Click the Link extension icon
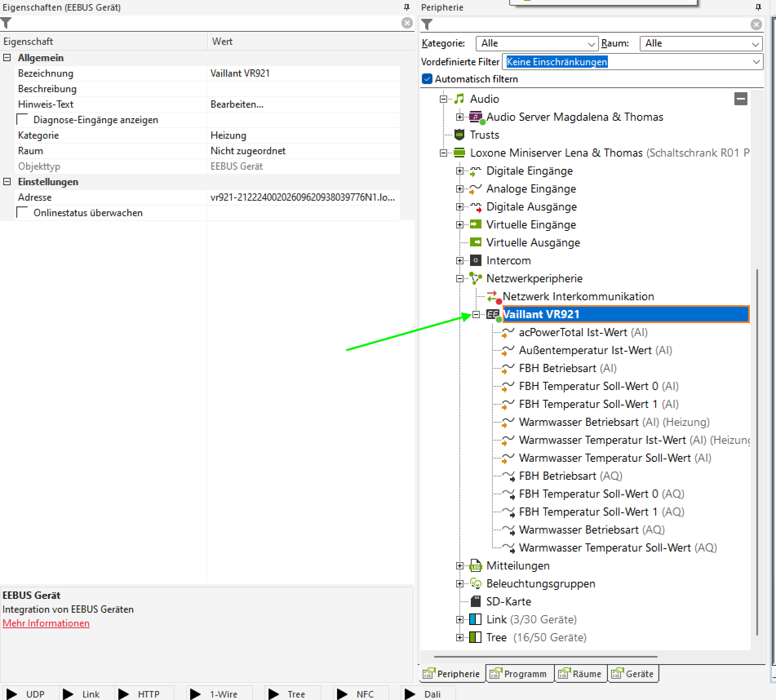The image size is (776, 700). tap(476, 619)
